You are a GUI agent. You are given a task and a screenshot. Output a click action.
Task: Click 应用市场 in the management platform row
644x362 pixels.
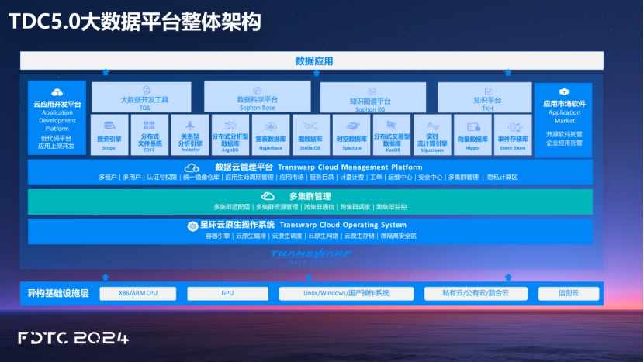point(292,178)
